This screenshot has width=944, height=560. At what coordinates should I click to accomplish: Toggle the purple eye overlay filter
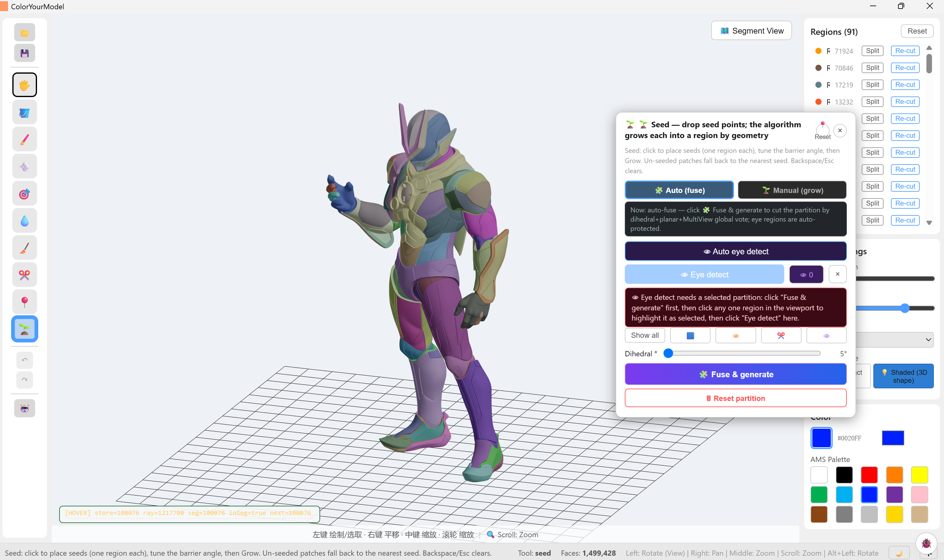(x=826, y=335)
